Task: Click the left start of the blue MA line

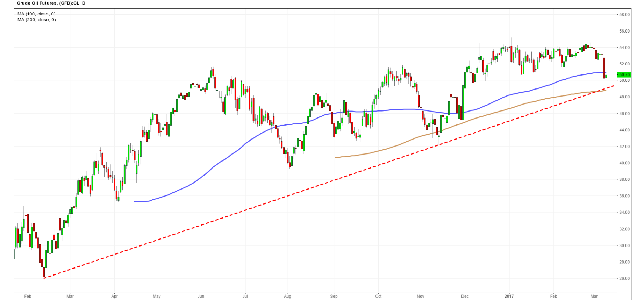Action: [x=135, y=201]
